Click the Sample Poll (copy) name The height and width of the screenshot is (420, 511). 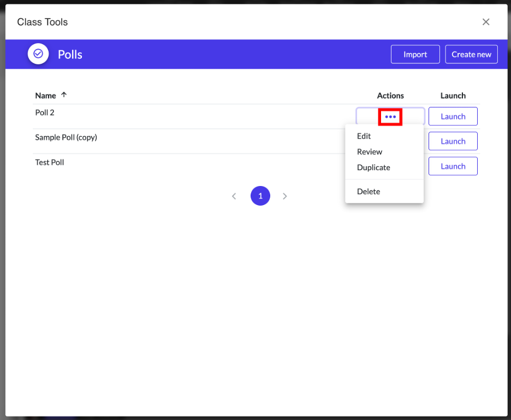coord(66,137)
